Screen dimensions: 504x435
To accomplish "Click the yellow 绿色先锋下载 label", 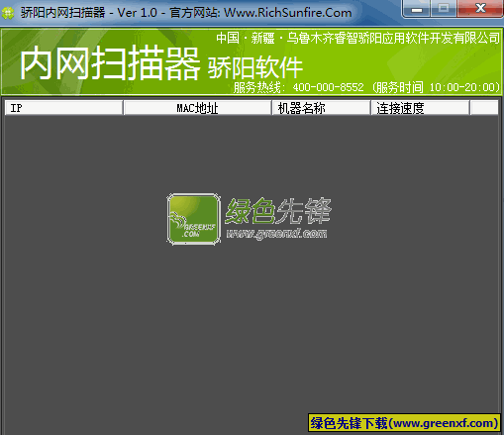I will (404, 423).
